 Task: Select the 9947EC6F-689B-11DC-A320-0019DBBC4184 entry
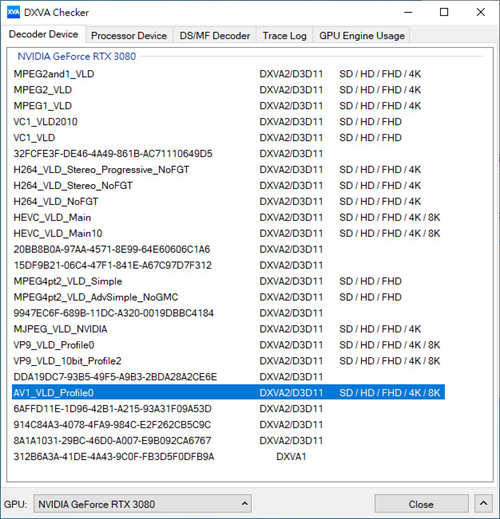click(228, 313)
